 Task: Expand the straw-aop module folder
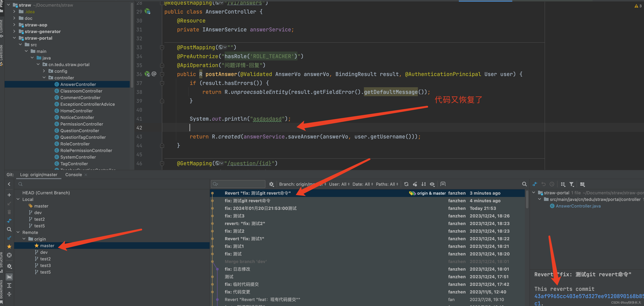click(14, 24)
